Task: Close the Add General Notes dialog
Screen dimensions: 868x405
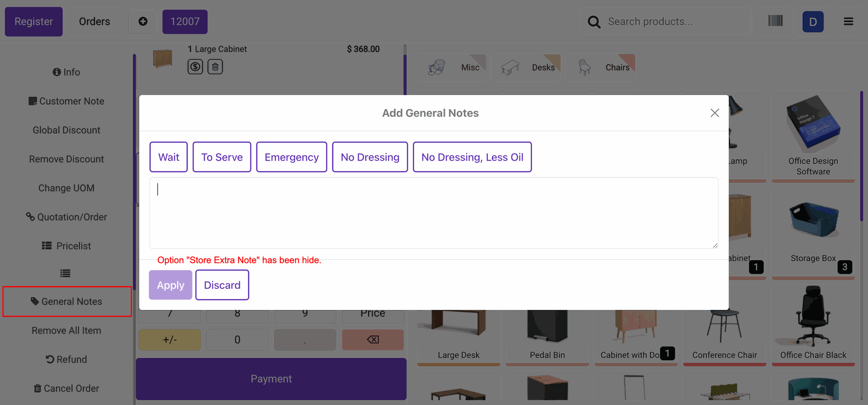Action: 715,113
